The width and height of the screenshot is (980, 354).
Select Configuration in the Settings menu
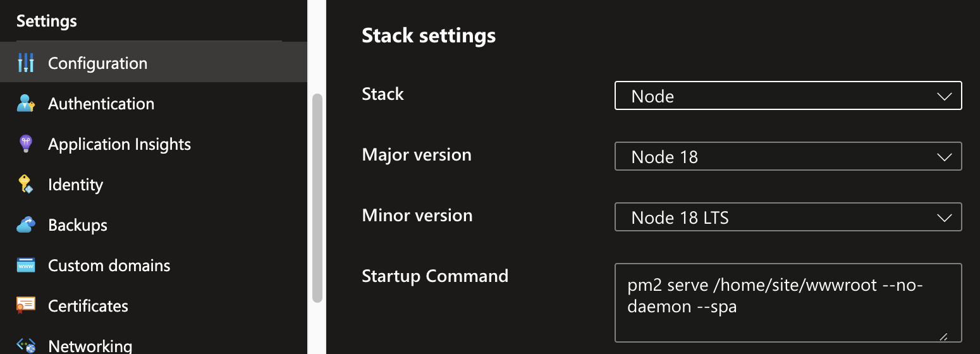click(97, 63)
